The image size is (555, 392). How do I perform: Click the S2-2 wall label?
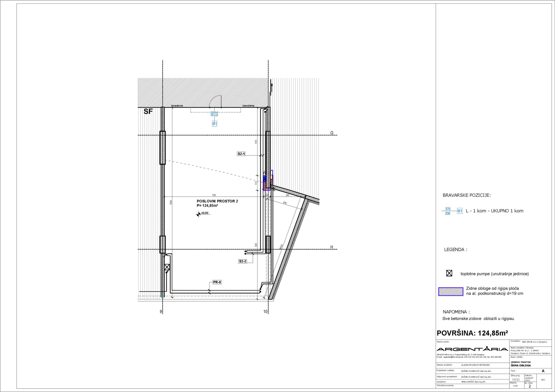pyautogui.click(x=242, y=261)
